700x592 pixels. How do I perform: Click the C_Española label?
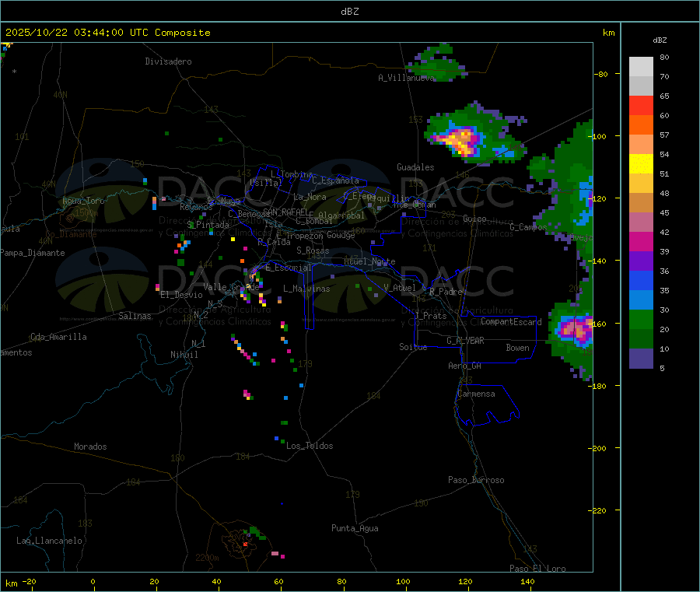[335, 180]
